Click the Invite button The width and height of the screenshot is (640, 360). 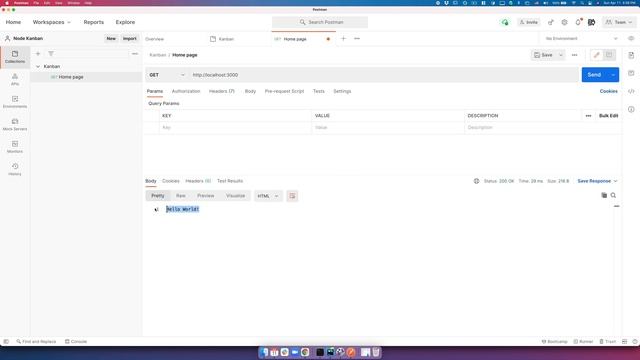(529, 22)
